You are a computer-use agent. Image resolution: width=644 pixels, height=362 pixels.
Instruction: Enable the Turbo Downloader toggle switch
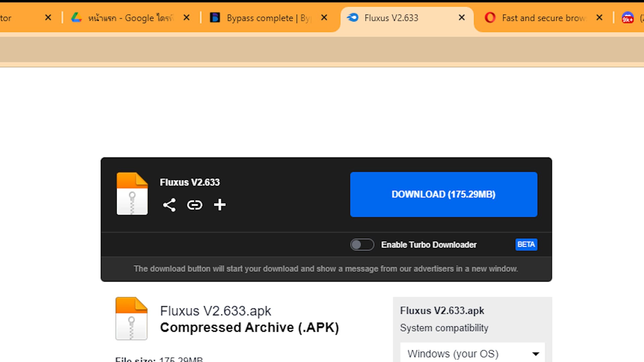tap(362, 245)
